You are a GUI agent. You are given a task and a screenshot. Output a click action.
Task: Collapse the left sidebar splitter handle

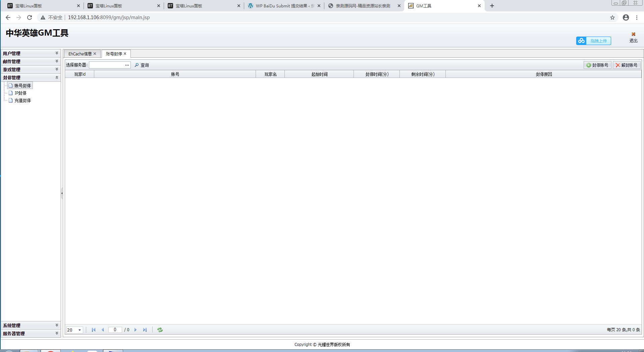(x=62, y=193)
